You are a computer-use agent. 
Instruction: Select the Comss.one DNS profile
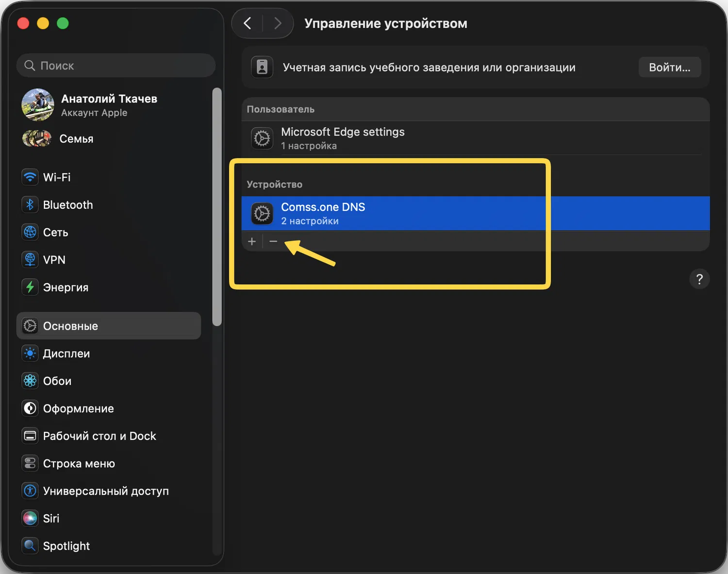point(323,213)
